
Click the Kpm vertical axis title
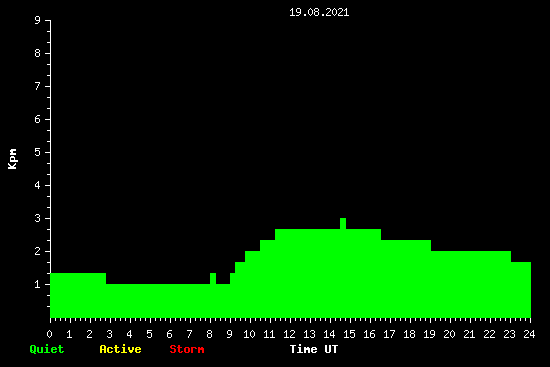click(12, 159)
